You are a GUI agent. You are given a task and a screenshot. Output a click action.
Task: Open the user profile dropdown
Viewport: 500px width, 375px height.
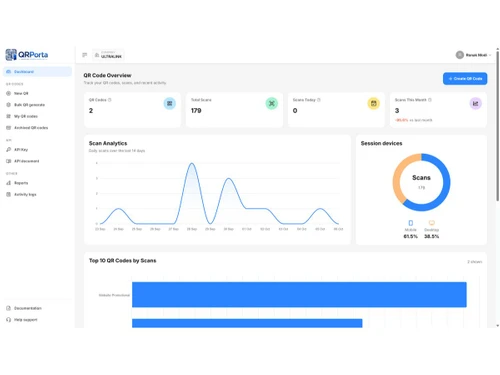(473, 55)
